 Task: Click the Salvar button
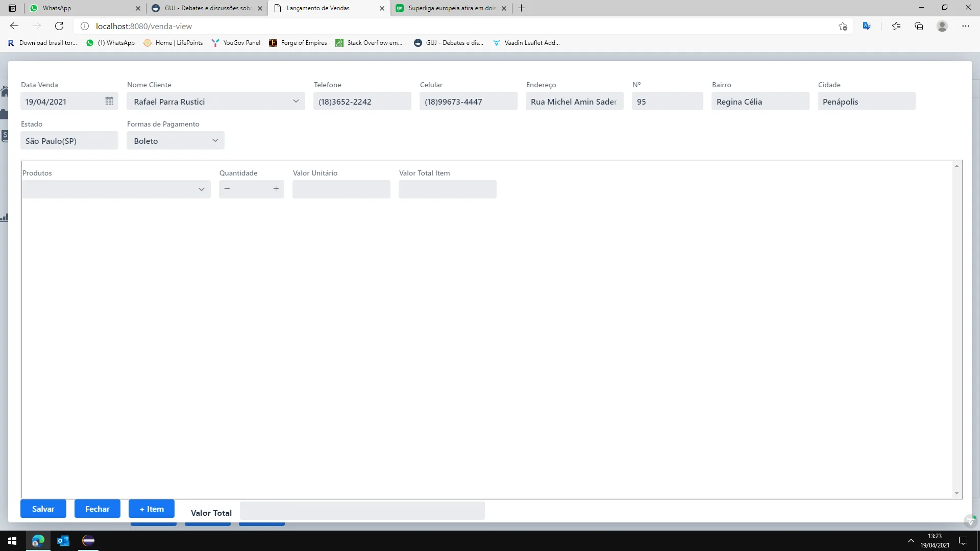[x=43, y=509]
